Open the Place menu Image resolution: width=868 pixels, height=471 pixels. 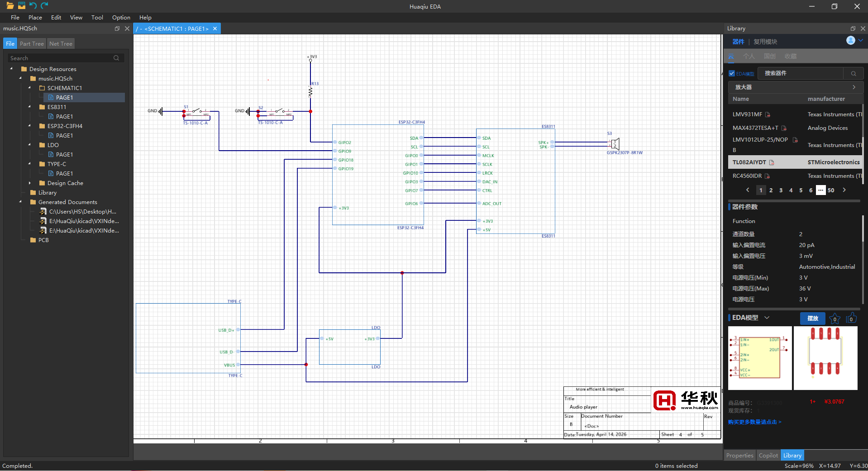[35, 18]
